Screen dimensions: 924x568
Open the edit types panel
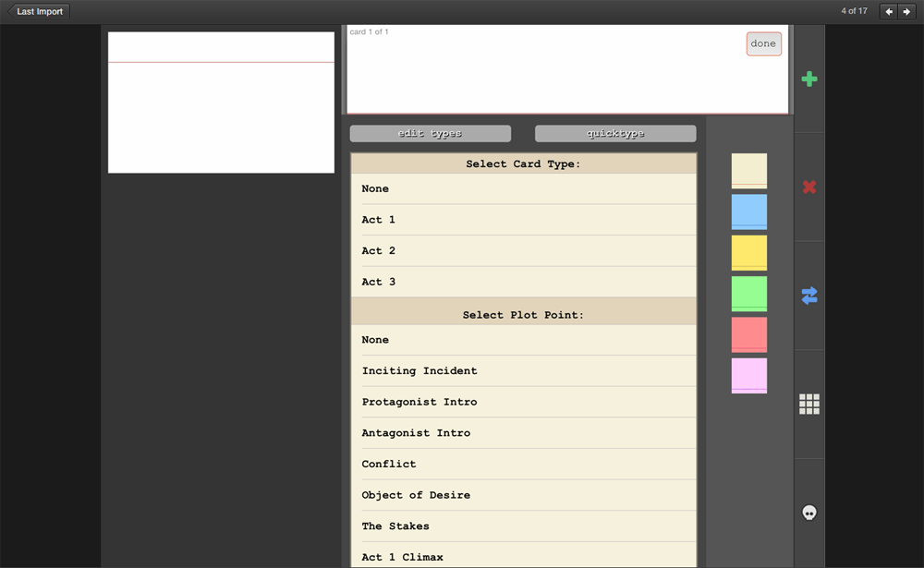pos(430,133)
